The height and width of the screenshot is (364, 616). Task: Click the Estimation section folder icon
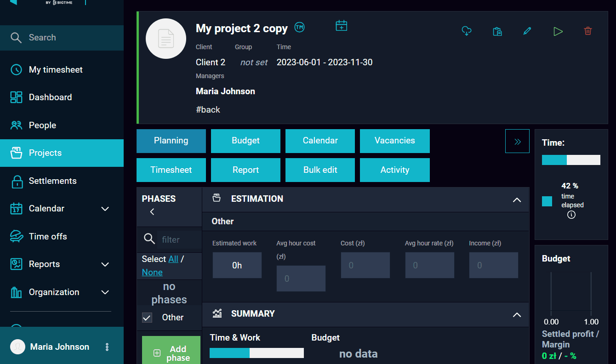[x=217, y=198]
